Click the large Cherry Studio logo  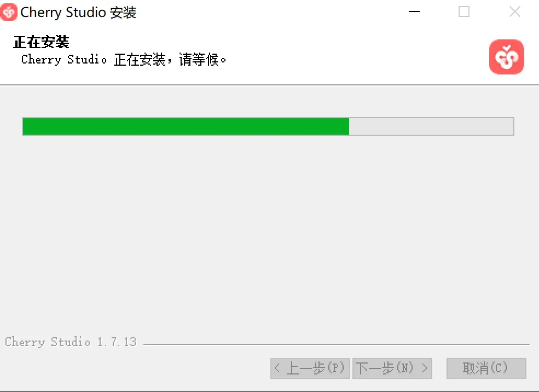[506, 57]
